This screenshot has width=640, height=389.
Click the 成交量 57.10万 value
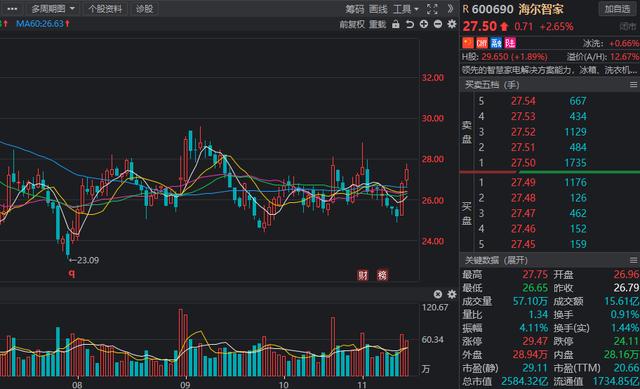point(530,302)
